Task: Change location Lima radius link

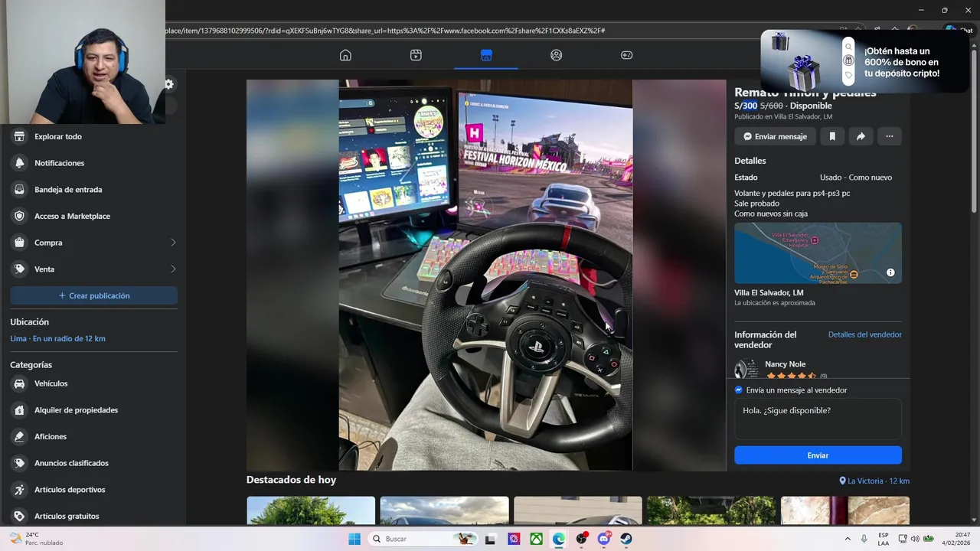Action: [58, 338]
